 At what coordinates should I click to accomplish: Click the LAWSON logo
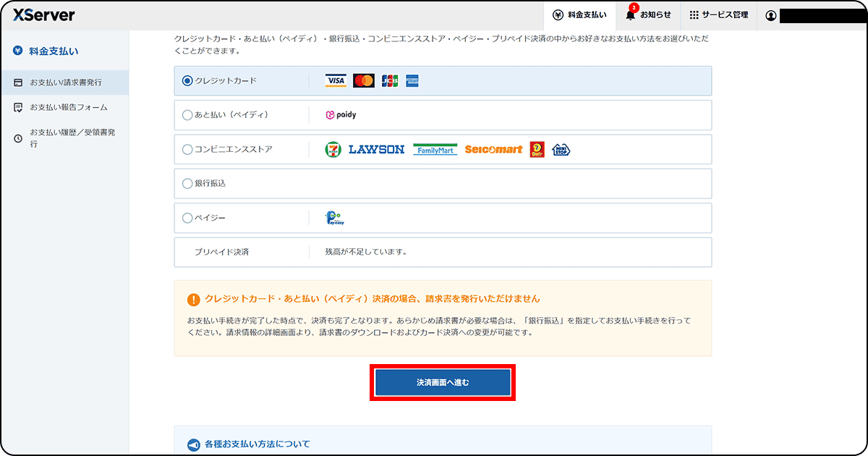(376, 150)
